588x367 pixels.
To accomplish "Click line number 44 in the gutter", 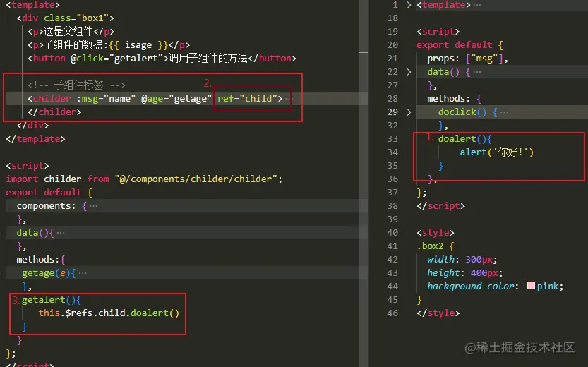I will point(392,286).
